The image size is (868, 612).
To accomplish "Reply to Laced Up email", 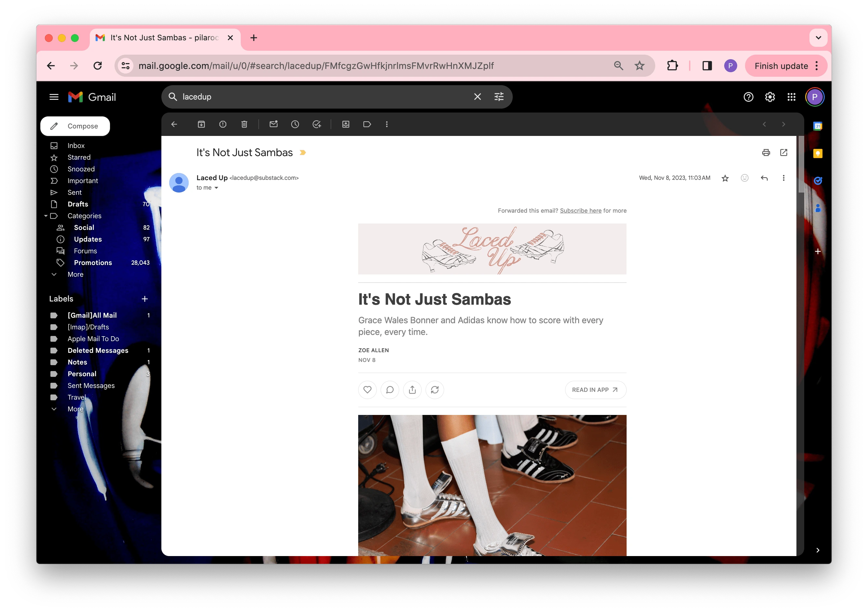I will tap(765, 178).
